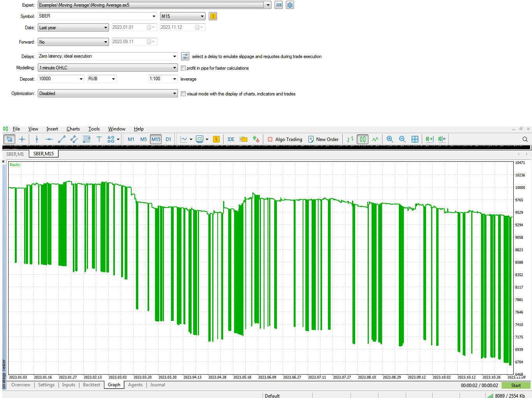Open the tile windows grid icon
The image size is (532, 398).
tap(415, 139)
